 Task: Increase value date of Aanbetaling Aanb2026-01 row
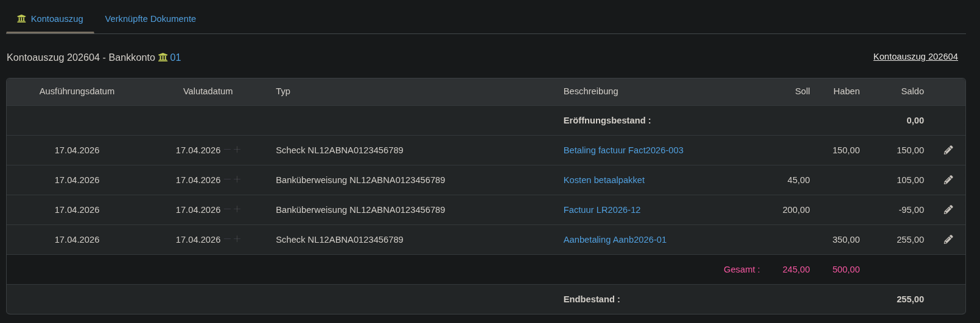(237, 239)
